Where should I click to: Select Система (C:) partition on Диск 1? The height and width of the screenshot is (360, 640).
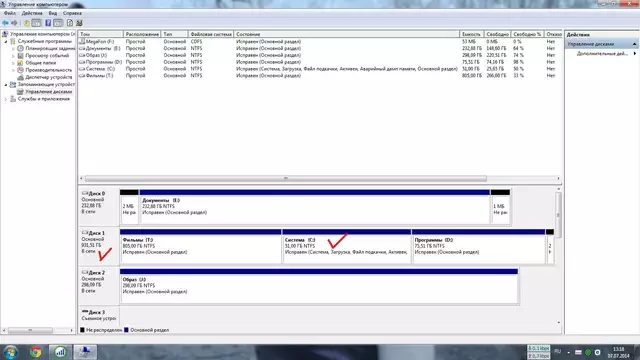pyautogui.click(x=347, y=246)
